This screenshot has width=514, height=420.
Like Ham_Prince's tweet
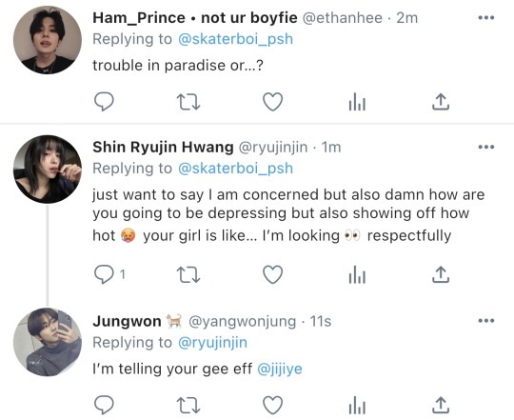273,101
